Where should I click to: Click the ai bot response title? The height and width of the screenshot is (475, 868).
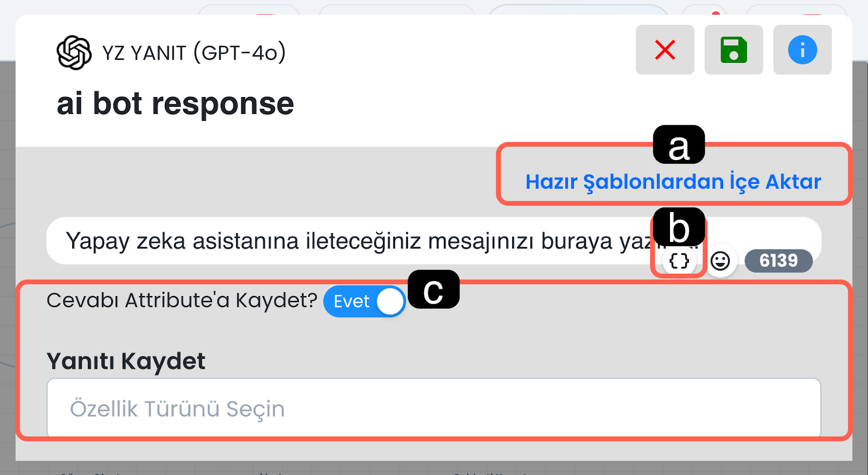coord(175,104)
